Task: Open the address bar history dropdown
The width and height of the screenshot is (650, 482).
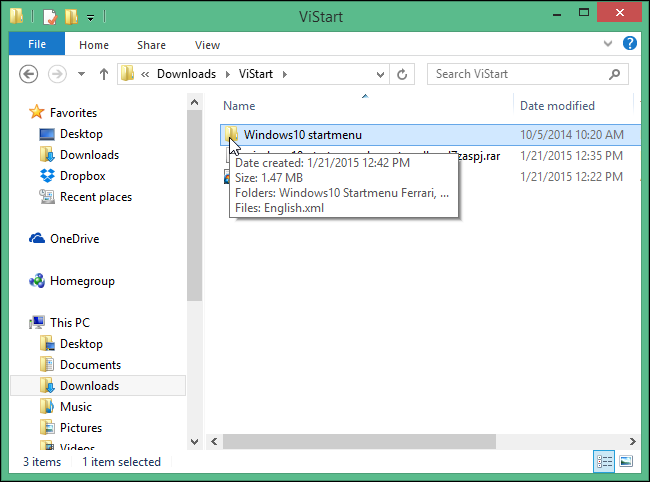Action: pos(380,75)
